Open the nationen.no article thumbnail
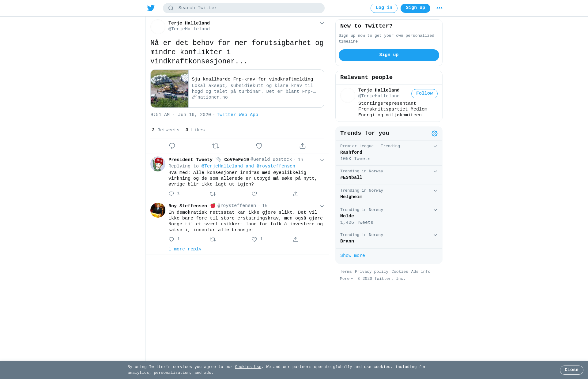The height and width of the screenshot is (379, 588). [169, 89]
